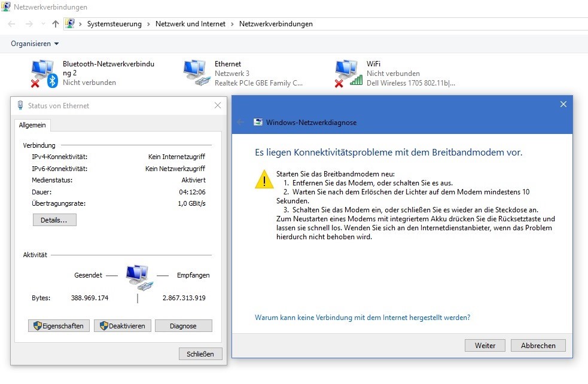Open the Details... button
The width and height of the screenshot is (588, 384).
54,220
